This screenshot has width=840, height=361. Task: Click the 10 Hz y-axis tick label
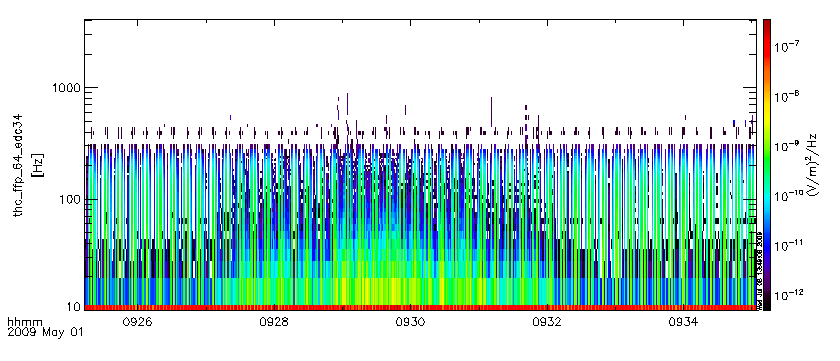[x=74, y=307]
